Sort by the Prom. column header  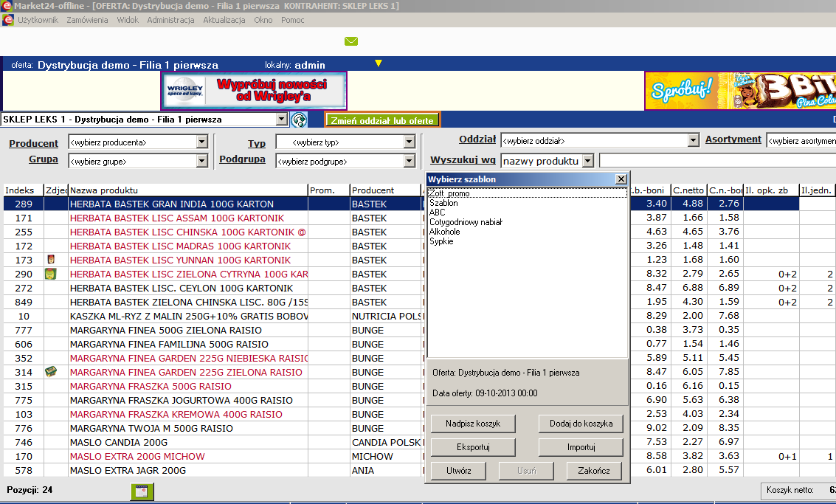pos(328,190)
